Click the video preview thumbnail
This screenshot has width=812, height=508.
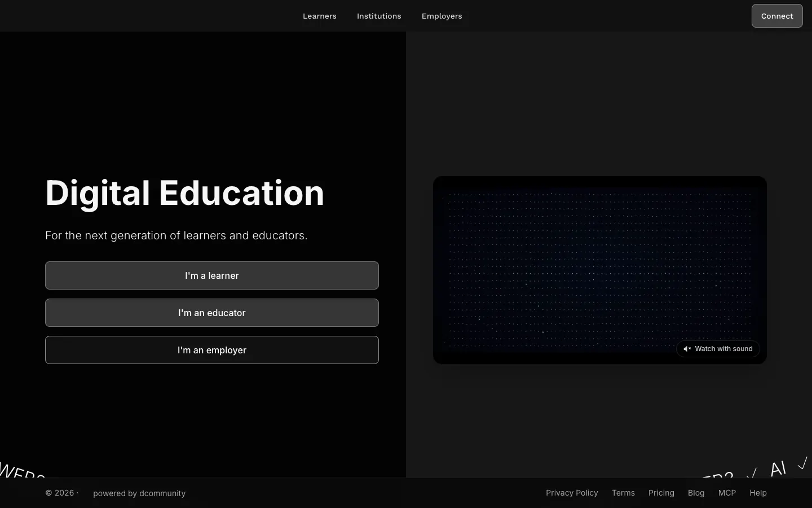pyautogui.click(x=600, y=270)
